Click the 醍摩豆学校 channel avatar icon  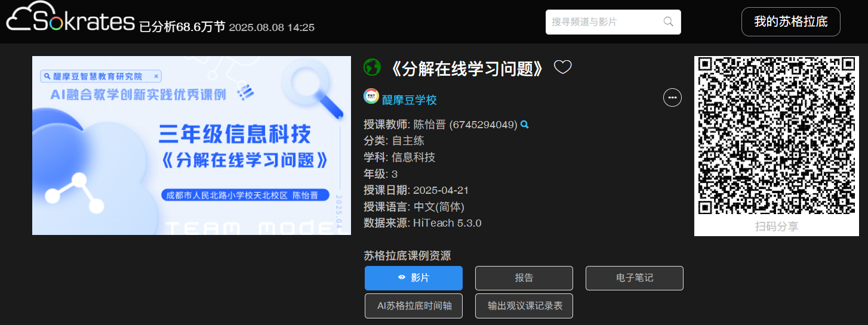(371, 96)
